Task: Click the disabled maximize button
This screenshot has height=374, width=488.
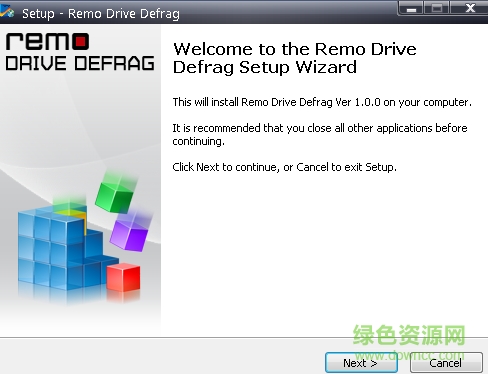Action: (437, 8)
